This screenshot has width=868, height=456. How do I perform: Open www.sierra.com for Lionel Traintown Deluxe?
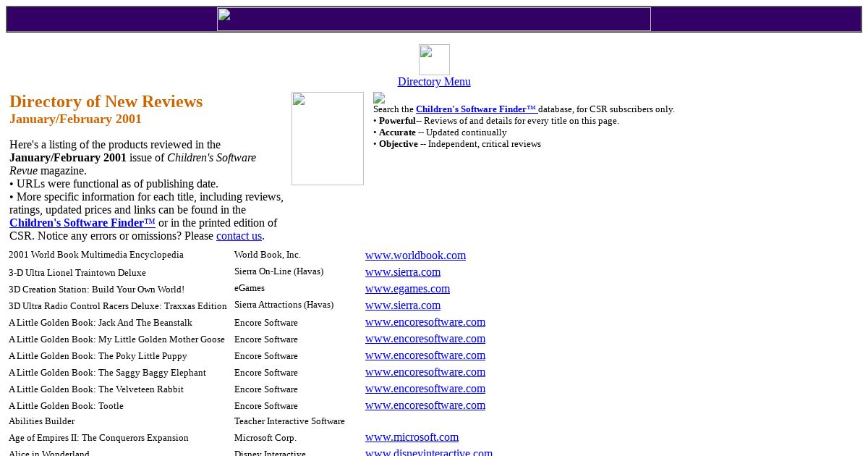(x=403, y=272)
